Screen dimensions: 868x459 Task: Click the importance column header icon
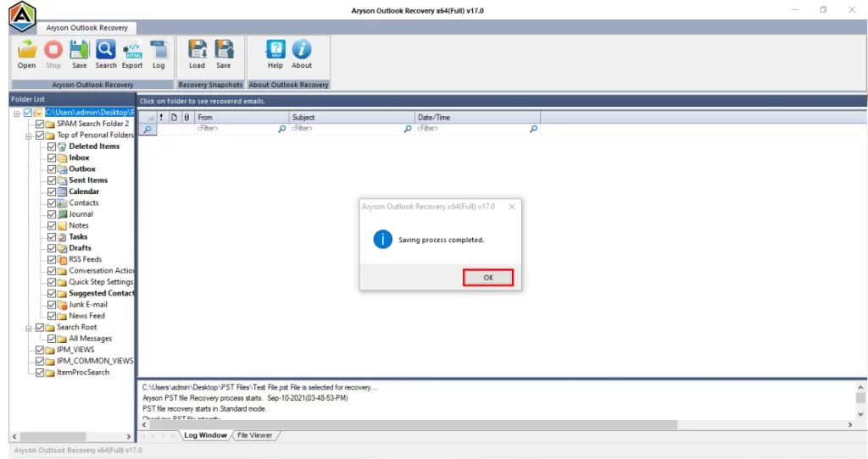click(x=161, y=117)
